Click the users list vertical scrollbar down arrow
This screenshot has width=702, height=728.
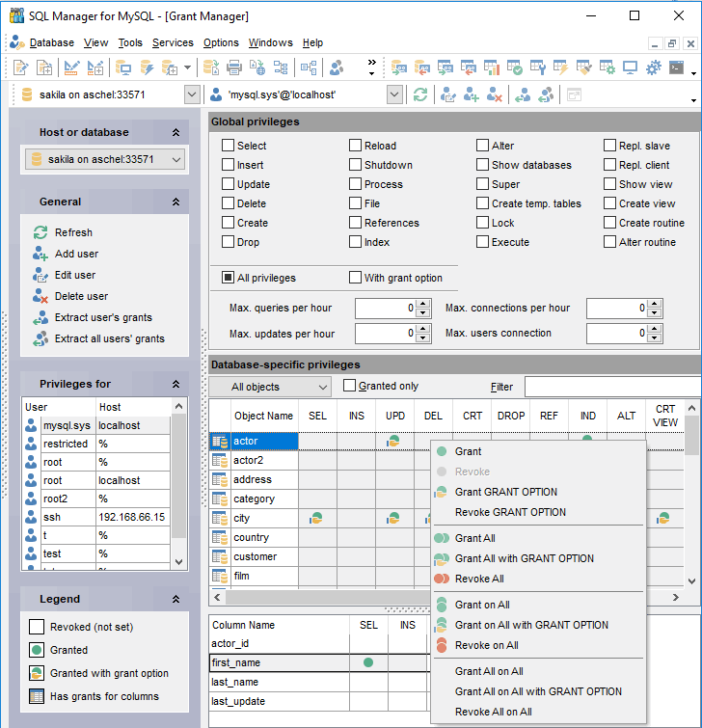point(178,562)
